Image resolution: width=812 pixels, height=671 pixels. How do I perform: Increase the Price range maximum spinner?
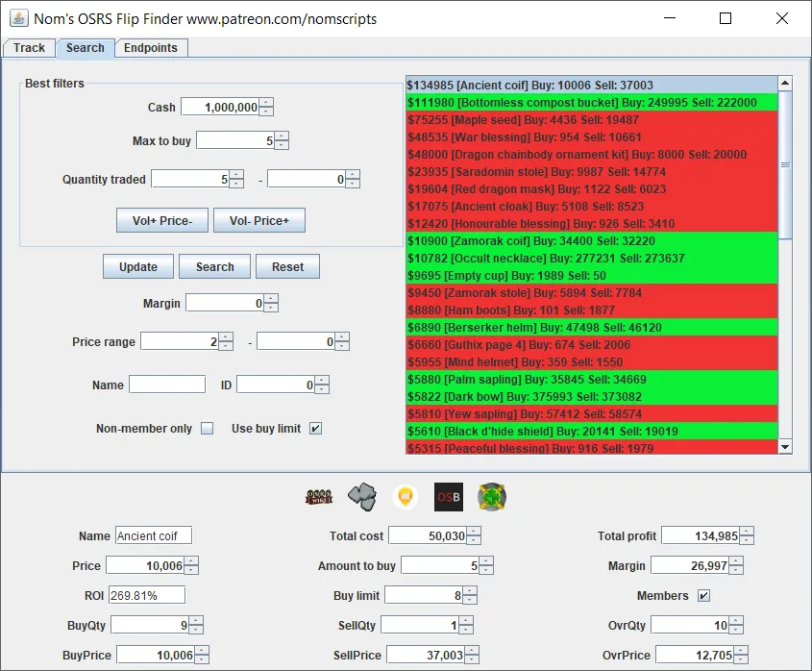click(x=342, y=337)
